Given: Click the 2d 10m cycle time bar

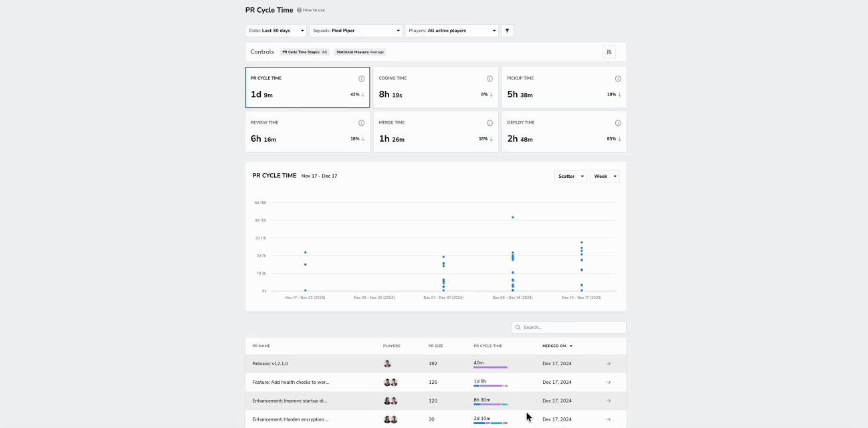Looking at the screenshot, I should tap(490, 423).
